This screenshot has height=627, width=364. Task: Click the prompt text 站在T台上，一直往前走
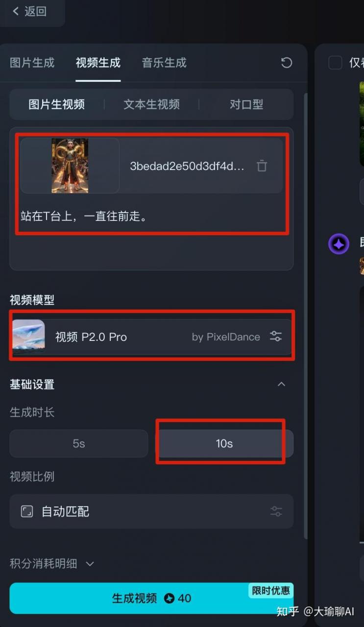click(84, 216)
